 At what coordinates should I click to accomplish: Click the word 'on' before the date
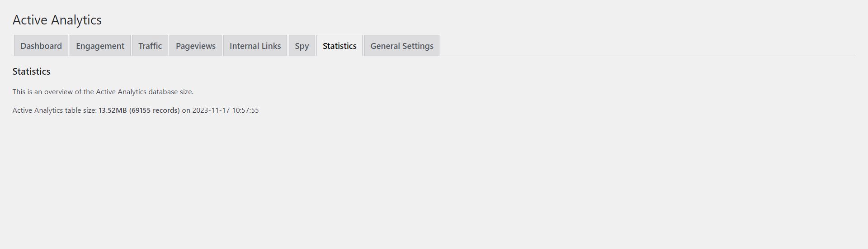pos(186,110)
